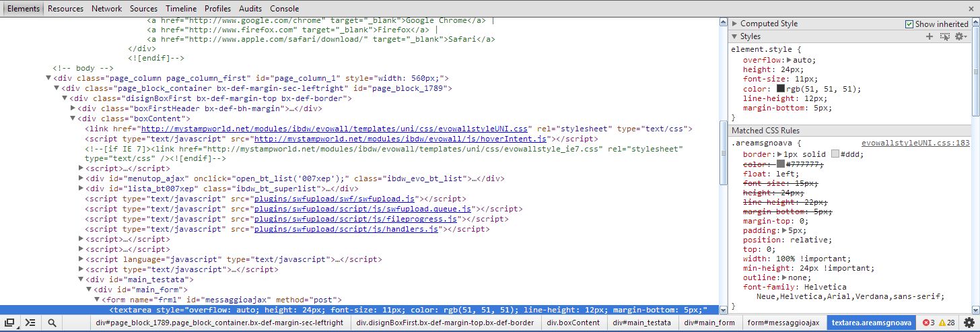The height and width of the screenshot is (332, 980).
Task: Expand the outline shorthand property triangle
Action: [x=785, y=277]
